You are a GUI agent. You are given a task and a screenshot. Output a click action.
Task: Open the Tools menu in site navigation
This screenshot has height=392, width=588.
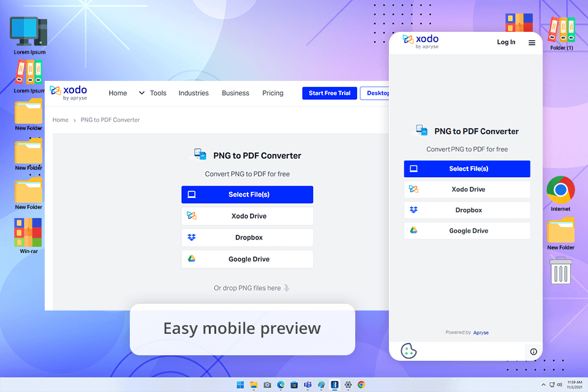(x=158, y=93)
